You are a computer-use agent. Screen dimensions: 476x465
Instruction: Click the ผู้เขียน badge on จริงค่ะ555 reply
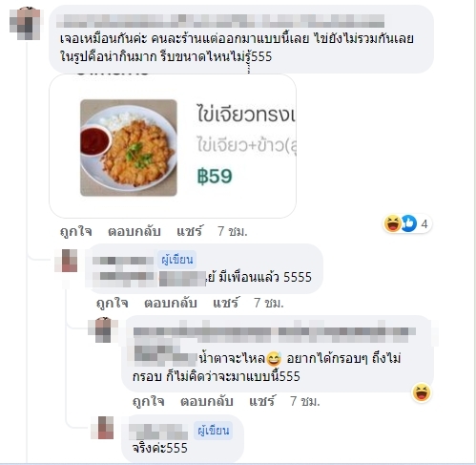214,431
